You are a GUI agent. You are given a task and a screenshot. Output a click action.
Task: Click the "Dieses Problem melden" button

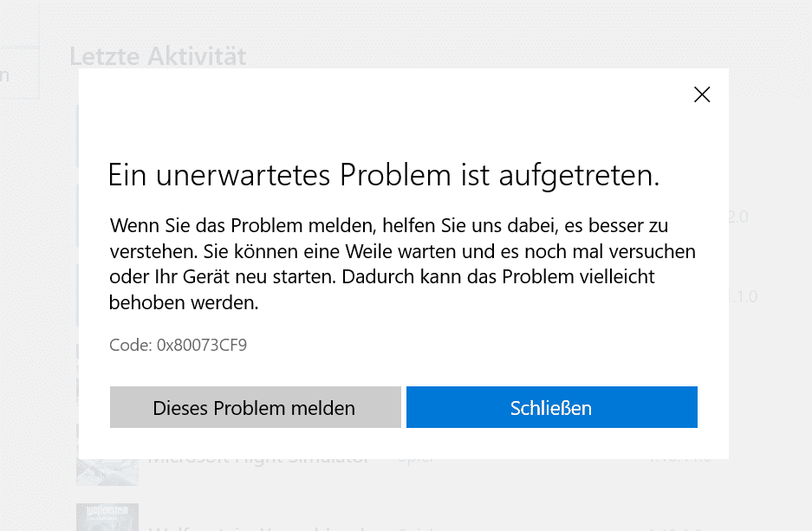(x=256, y=407)
